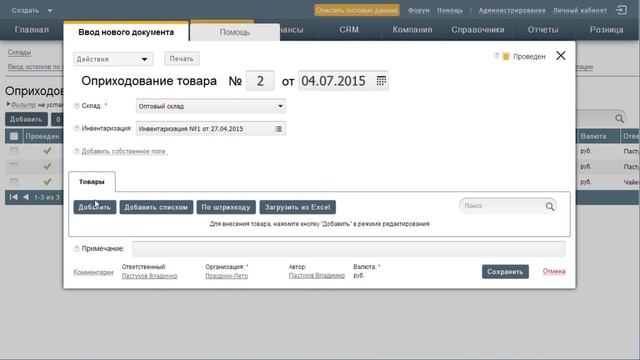Click the Добавить button in Товары tab

click(95, 207)
